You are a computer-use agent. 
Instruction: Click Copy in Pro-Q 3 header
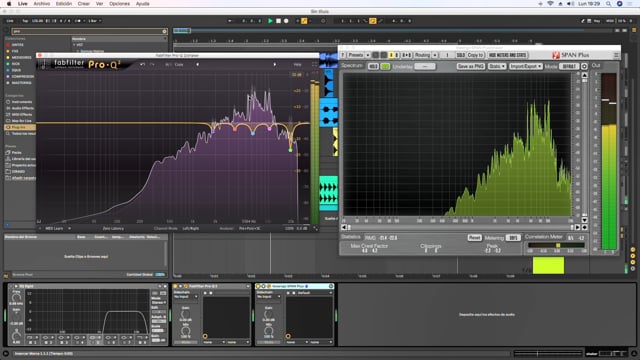pos(179,64)
